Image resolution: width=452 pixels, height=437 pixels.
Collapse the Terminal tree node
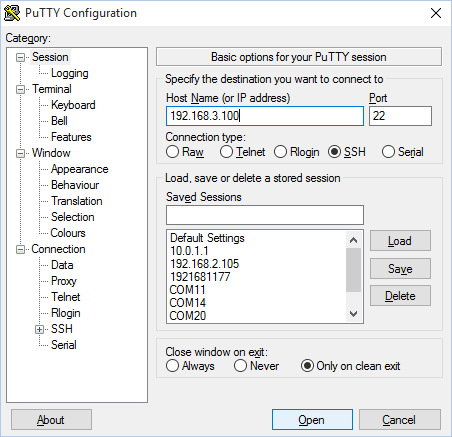20,89
